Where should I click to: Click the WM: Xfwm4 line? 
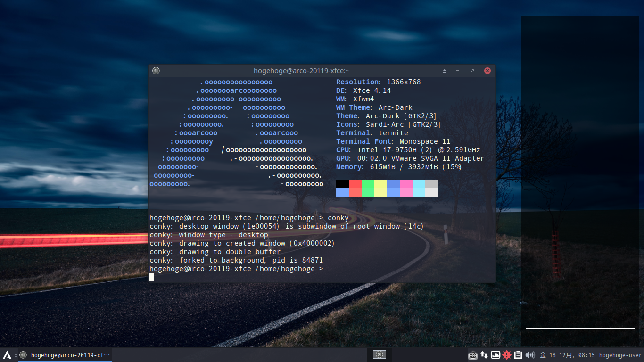tap(355, 99)
